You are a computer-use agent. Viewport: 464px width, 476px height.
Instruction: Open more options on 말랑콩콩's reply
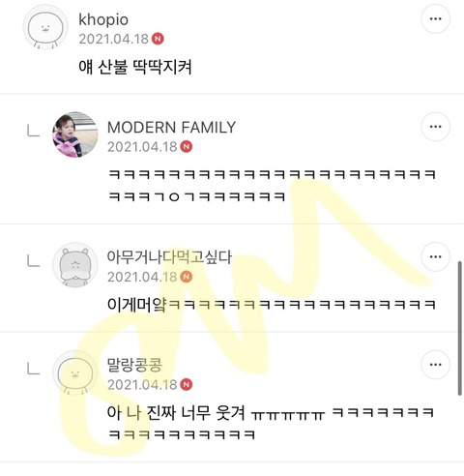pos(435,365)
